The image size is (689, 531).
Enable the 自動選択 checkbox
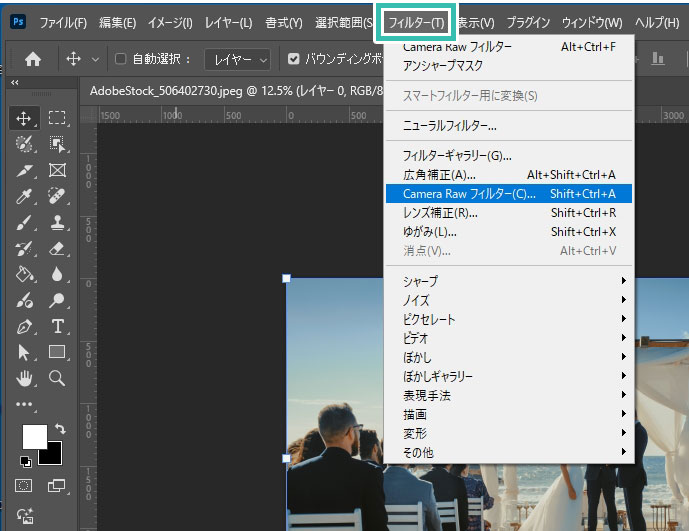point(121,60)
